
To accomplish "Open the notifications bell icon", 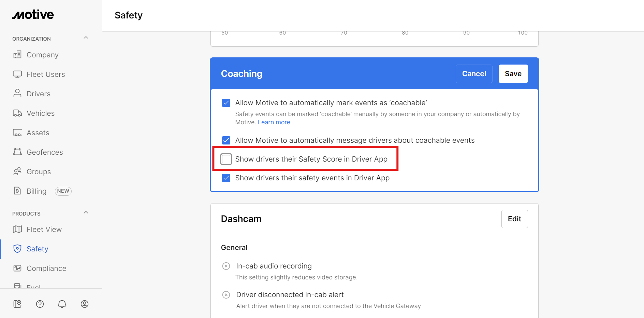I will tap(62, 304).
